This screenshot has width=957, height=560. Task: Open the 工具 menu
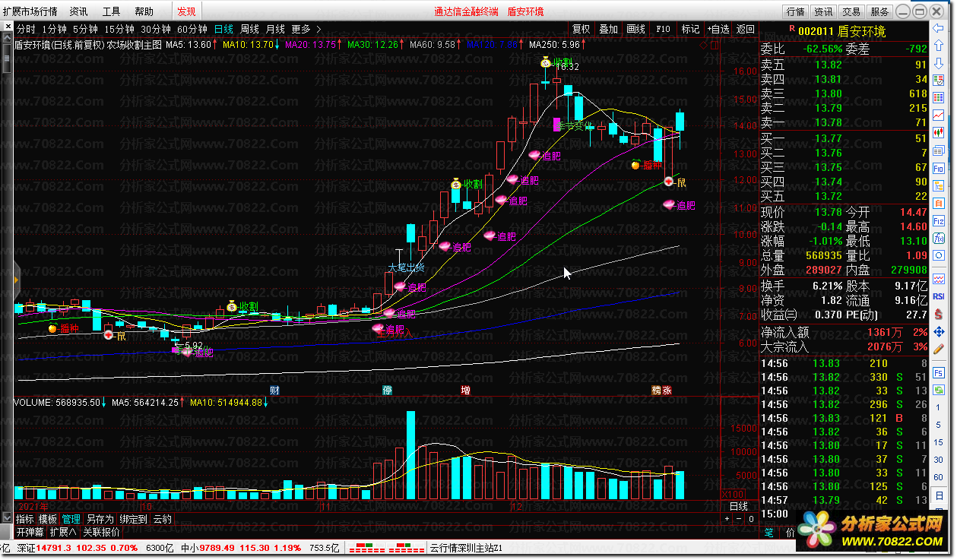pos(111,11)
